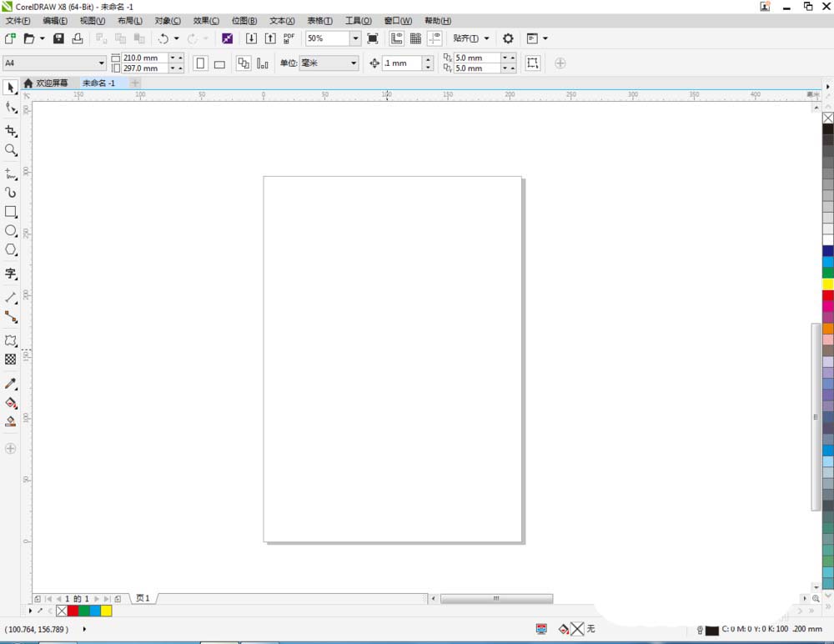This screenshot has height=644, width=834.
Task: Click the Save document icon
Action: click(x=58, y=38)
